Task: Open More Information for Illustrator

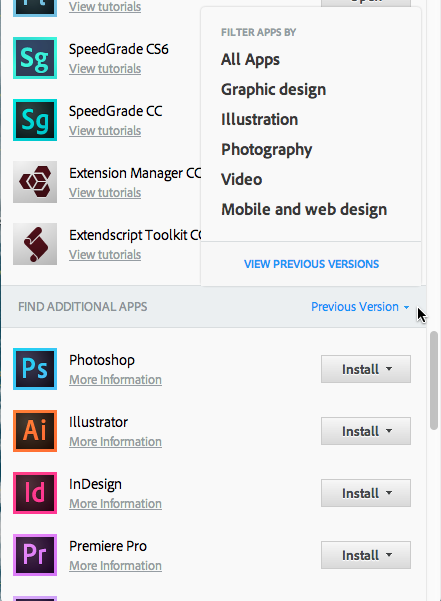Action: coord(115,442)
